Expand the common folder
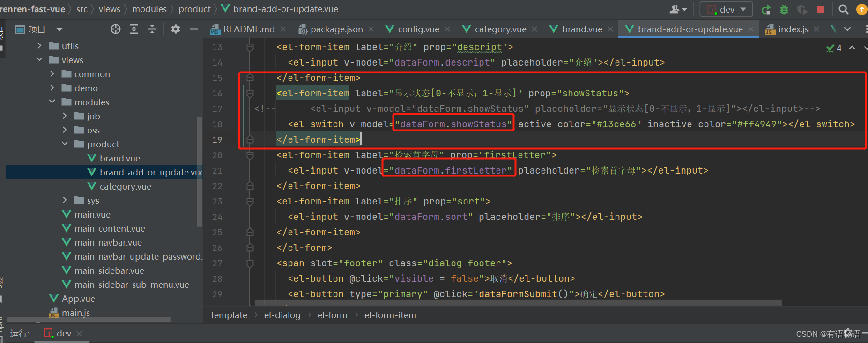868x343 pixels. [x=52, y=74]
